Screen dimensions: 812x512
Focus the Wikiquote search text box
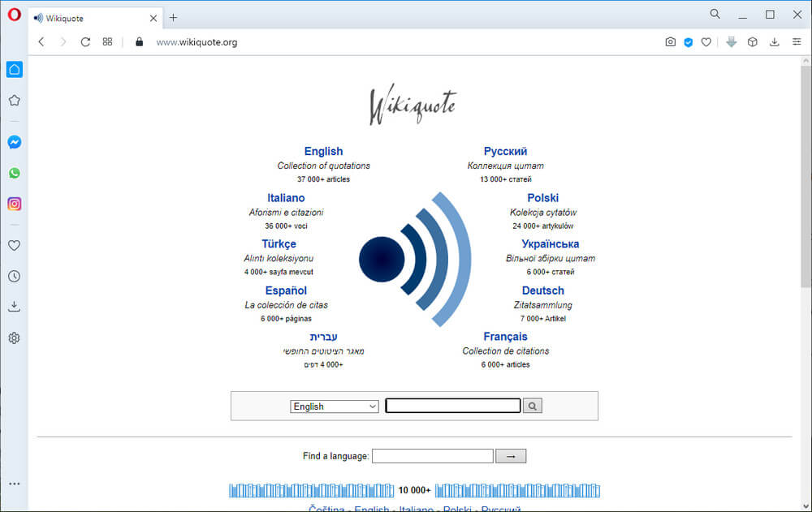(x=453, y=406)
